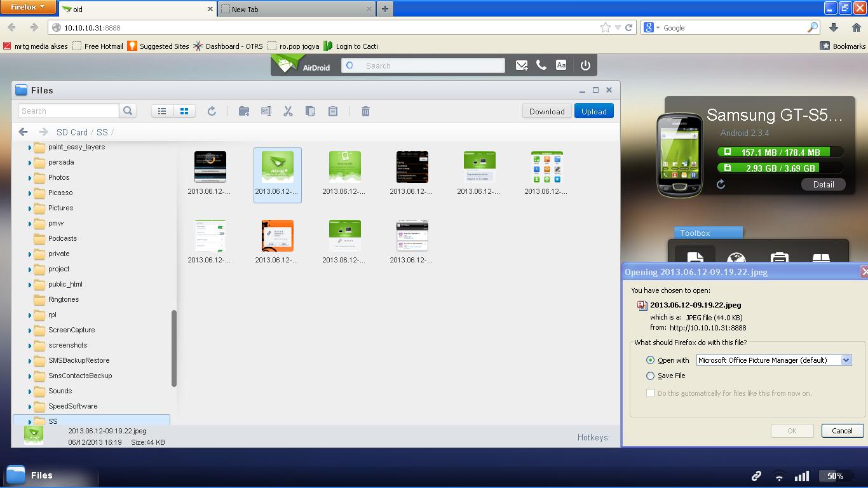The width and height of the screenshot is (868, 488).
Task: Click the AirDroid messages envelope icon
Action: click(522, 65)
